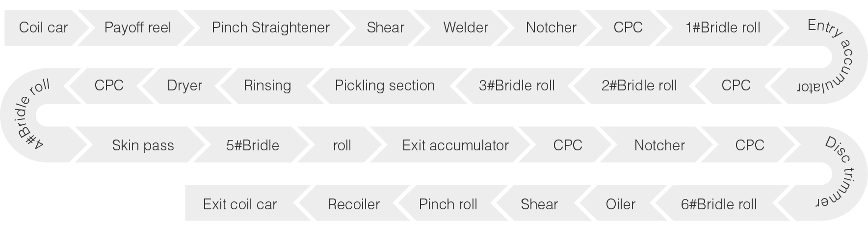Select the 3#Bridle roll step

click(x=517, y=86)
